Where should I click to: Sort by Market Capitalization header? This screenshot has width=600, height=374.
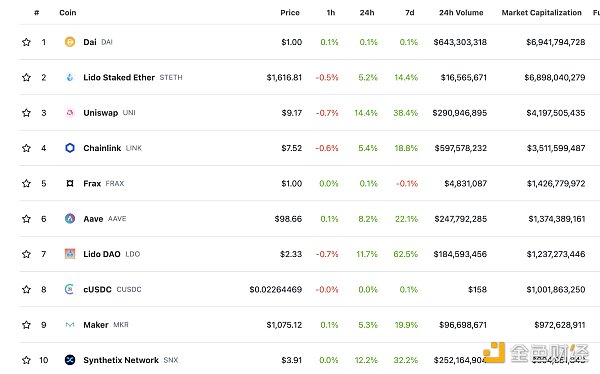[541, 13]
